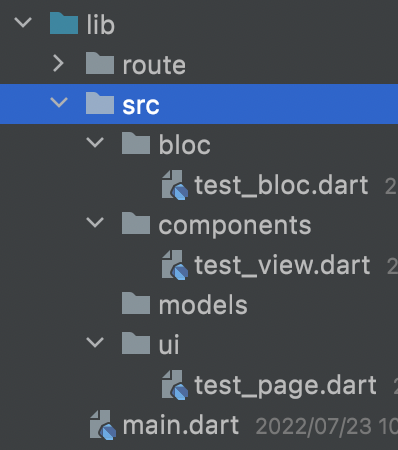Click the Dart file icon beside main.dart
This screenshot has height=450, width=398.
tap(103, 425)
